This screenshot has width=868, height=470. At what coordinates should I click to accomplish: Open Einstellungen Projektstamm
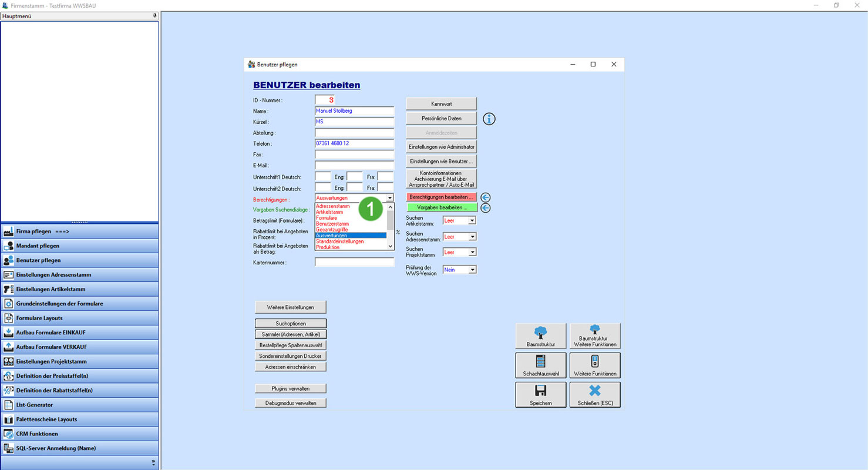click(x=79, y=361)
